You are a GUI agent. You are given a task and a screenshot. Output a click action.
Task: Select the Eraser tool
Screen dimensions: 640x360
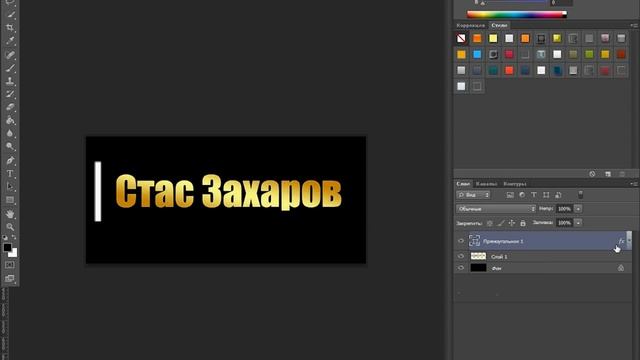click(x=10, y=107)
